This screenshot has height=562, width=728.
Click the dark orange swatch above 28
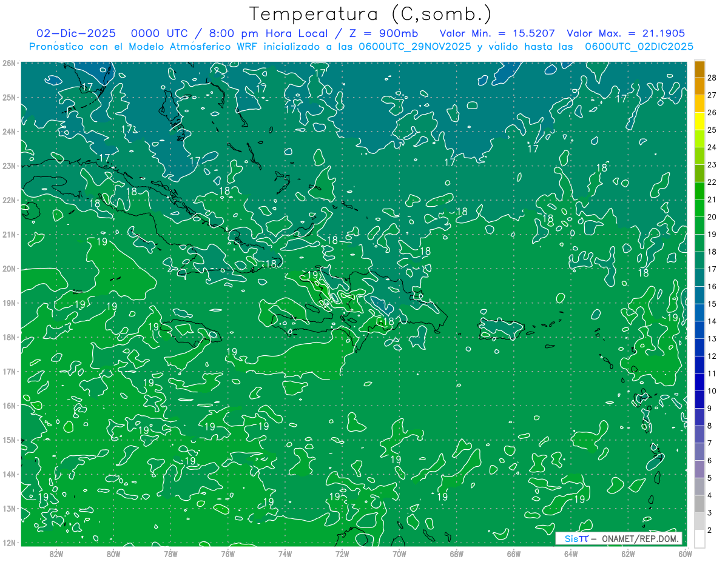point(699,69)
